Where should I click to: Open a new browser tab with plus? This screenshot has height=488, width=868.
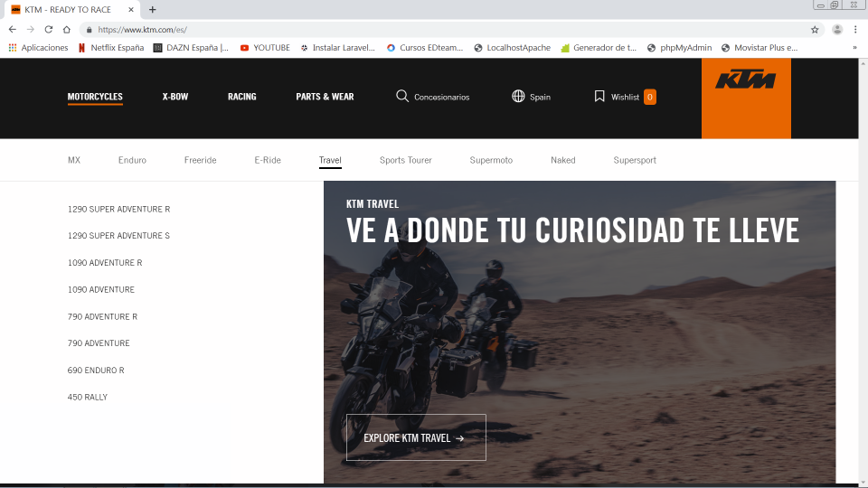152,9
